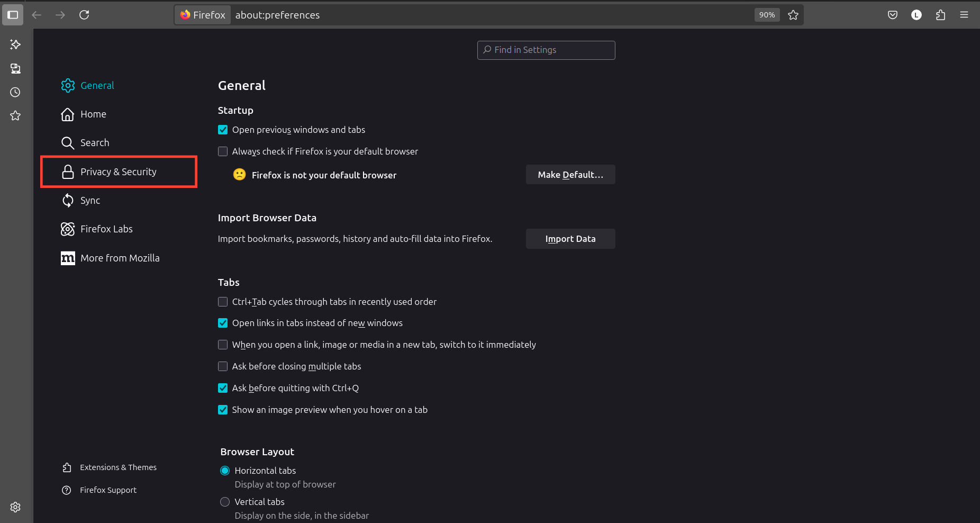980x523 pixels.
Task: Show synced tabs in the sidebar
Action: 15,68
